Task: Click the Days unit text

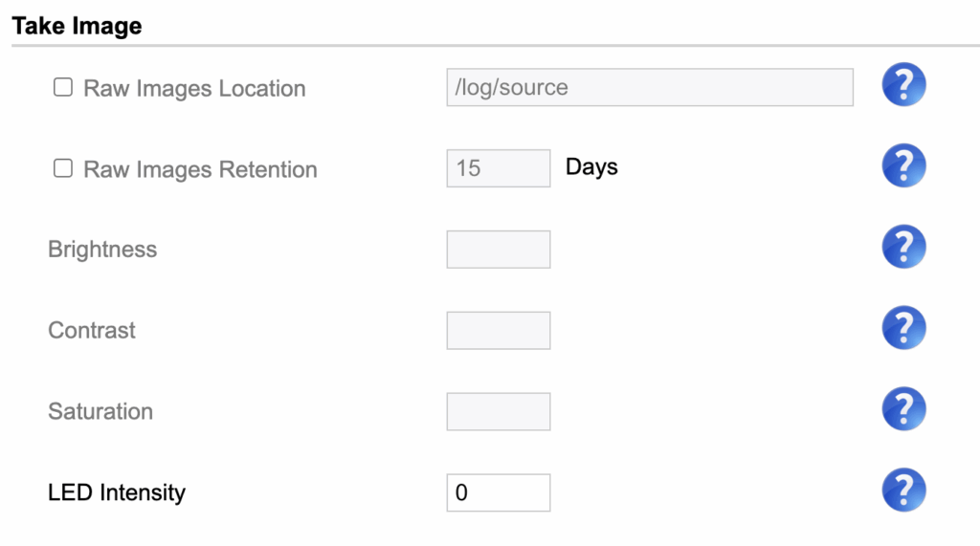Action: click(591, 167)
